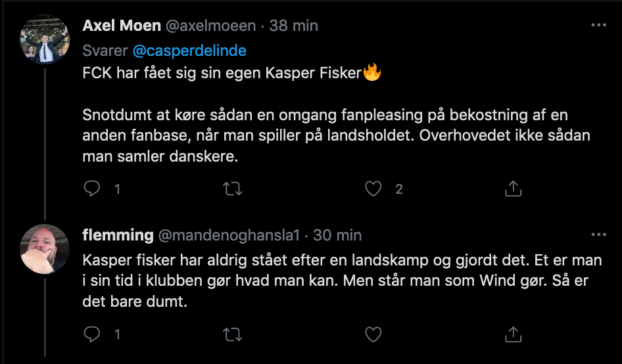Share flemming's tweet
This screenshot has height=364, width=622.
[x=513, y=334]
